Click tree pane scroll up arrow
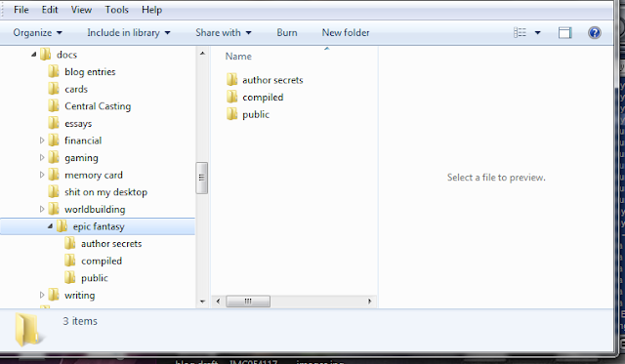The height and width of the screenshot is (364, 625). 202,53
